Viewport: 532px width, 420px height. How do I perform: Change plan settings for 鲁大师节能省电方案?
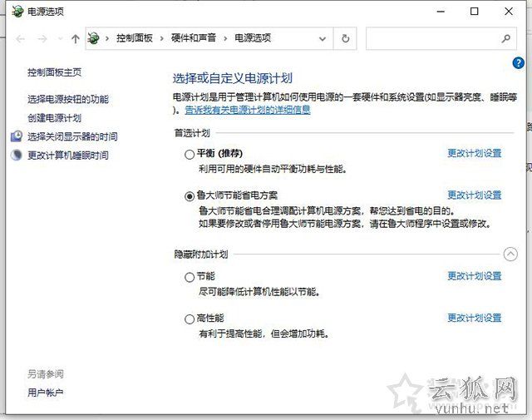pos(475,195)
